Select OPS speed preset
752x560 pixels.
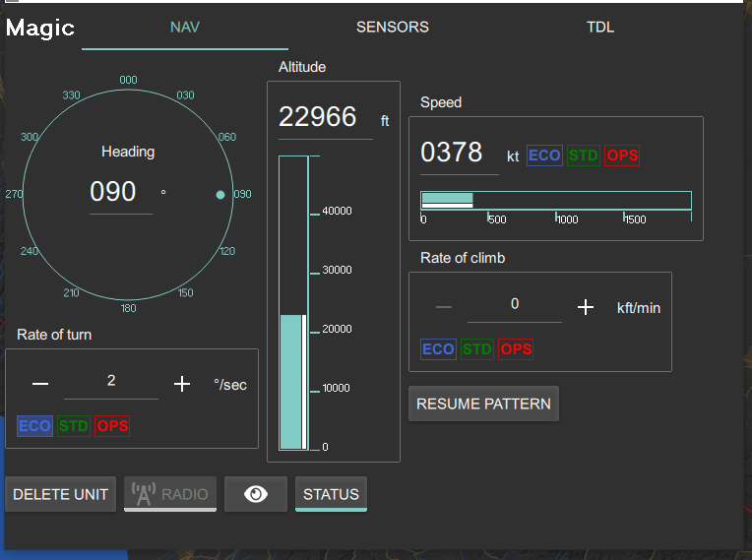pyautogui.click(x=622, y=156)
